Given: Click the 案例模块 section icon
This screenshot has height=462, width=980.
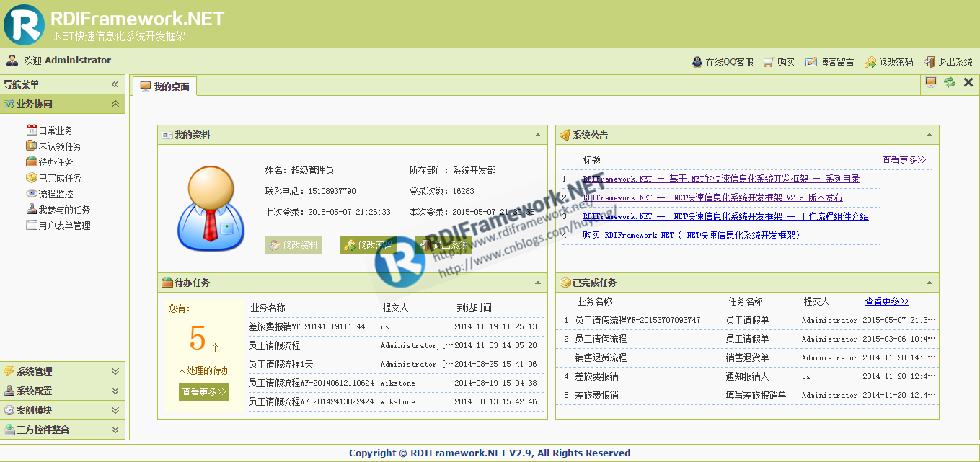Looking at the screenshot, I should click(9, 410).
